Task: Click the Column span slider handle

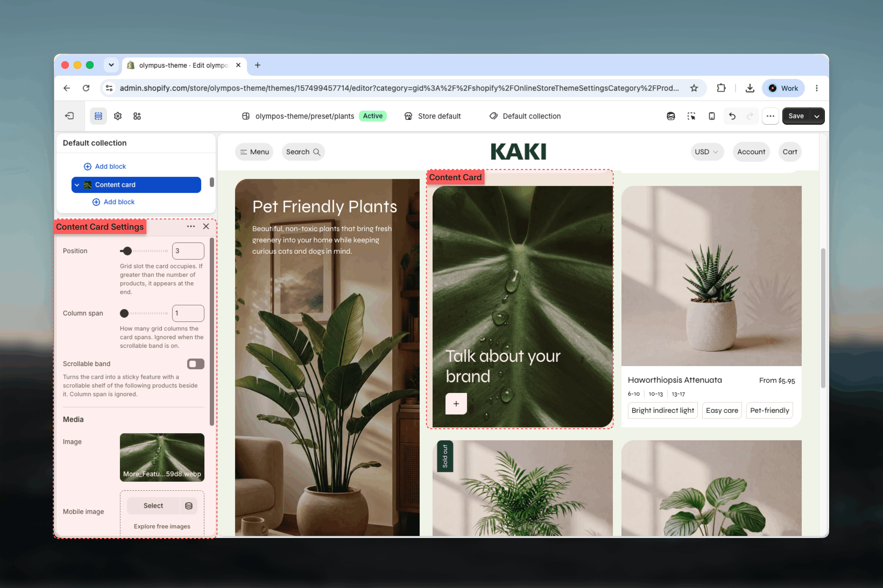Action: tap(124, 313)
